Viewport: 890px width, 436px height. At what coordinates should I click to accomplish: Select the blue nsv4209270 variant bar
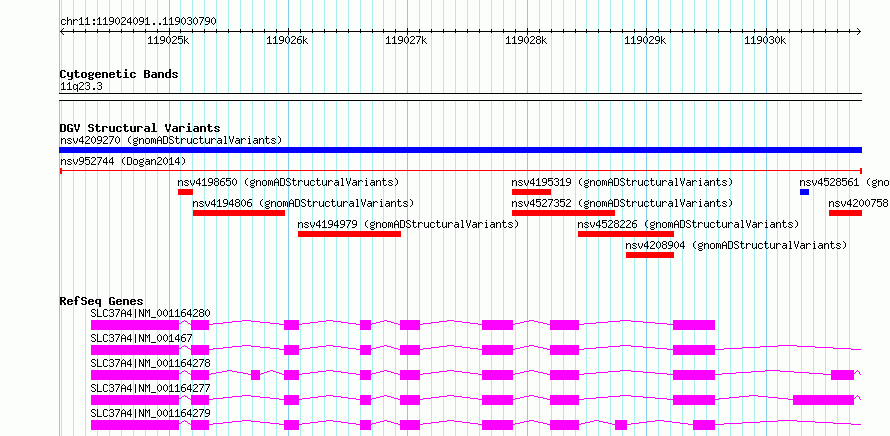coord(460,150)
